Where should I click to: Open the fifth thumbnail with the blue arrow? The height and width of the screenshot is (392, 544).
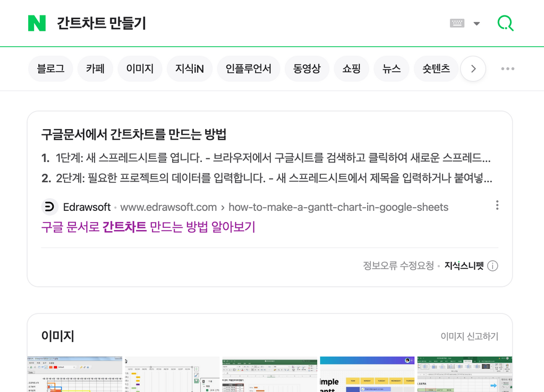click(465, 374)
